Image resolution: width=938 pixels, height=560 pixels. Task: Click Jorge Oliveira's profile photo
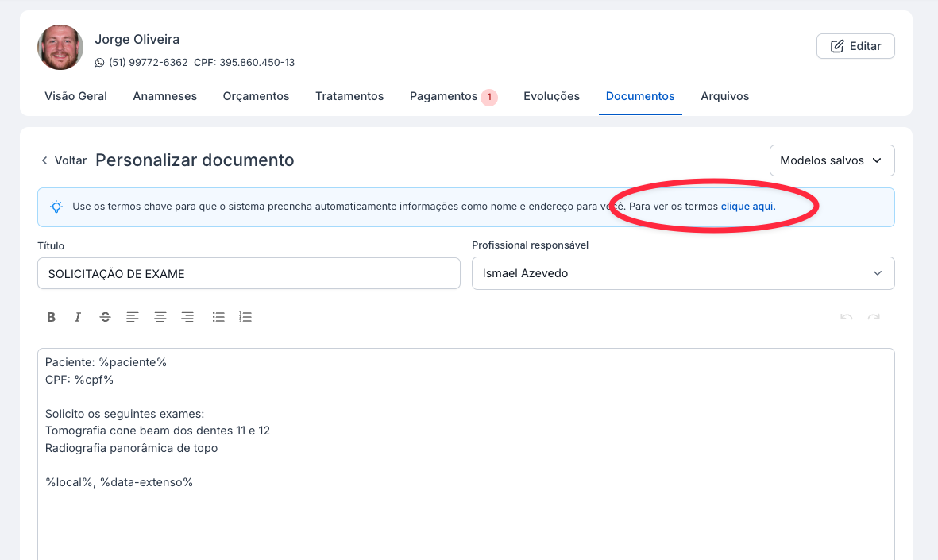click(60, 48)
